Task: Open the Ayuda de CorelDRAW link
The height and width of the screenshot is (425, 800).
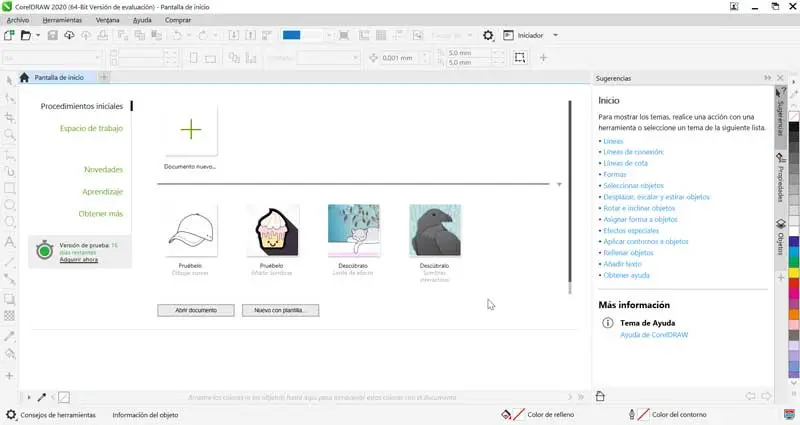Action: point(654,335)
